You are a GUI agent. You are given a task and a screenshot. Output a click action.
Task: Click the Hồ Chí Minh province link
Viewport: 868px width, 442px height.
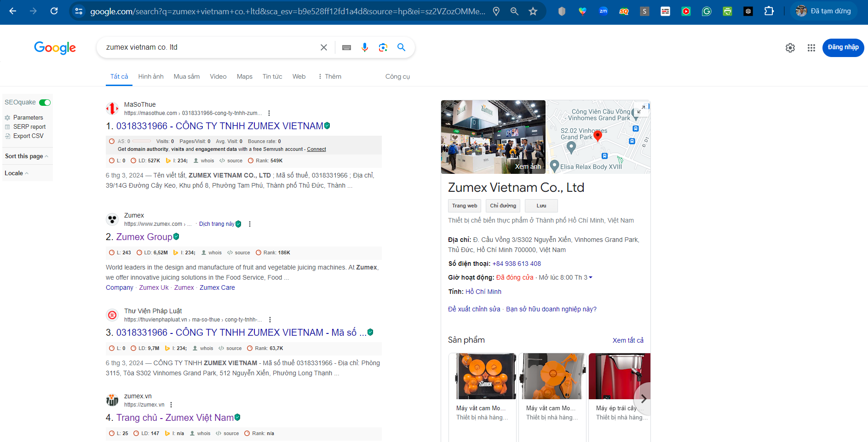[483, 292]
